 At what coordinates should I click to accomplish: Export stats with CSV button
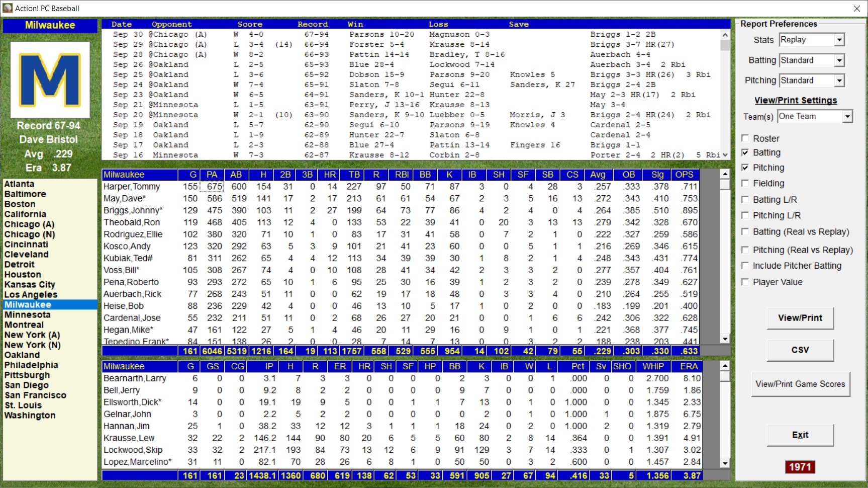800,350
